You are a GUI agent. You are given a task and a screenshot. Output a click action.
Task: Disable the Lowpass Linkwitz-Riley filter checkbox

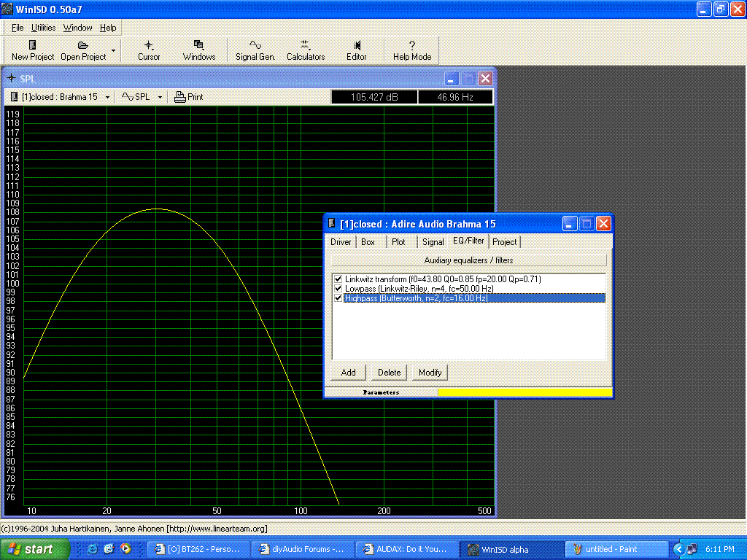click(x=338, y=289)
